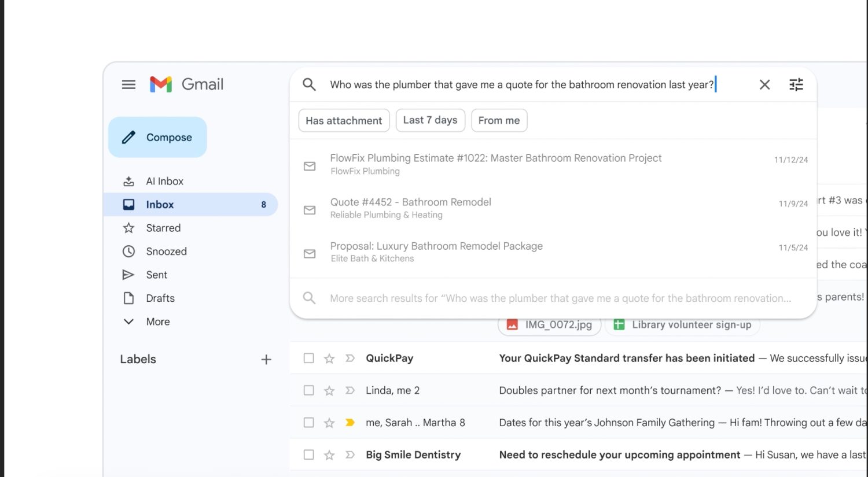Click the Compose button
This screenshot has height=477, width=868.
click(x=157, y=137)
